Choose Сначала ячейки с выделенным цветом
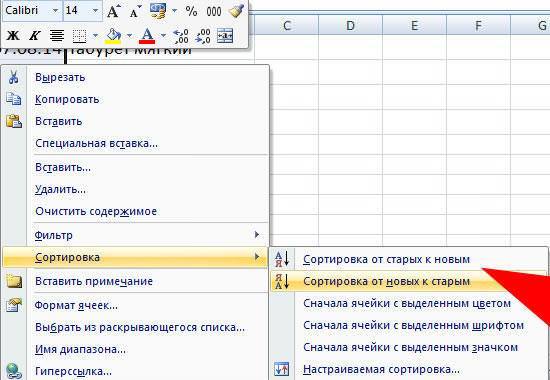 point(407,303)
